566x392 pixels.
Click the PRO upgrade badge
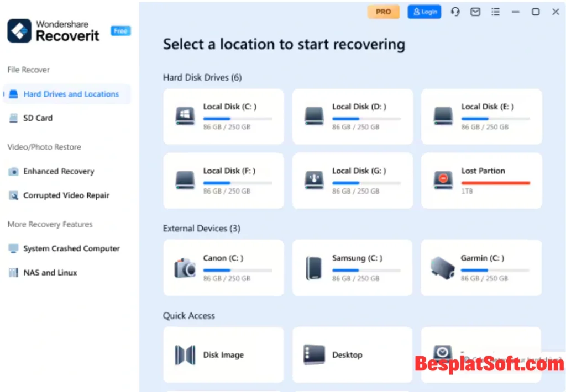(x=383, y=11)
